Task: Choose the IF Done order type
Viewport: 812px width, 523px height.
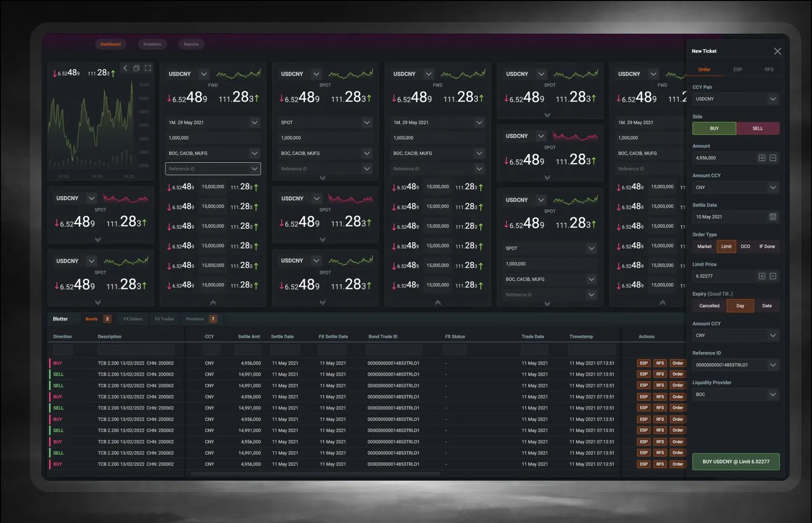Action: point(767,247)
